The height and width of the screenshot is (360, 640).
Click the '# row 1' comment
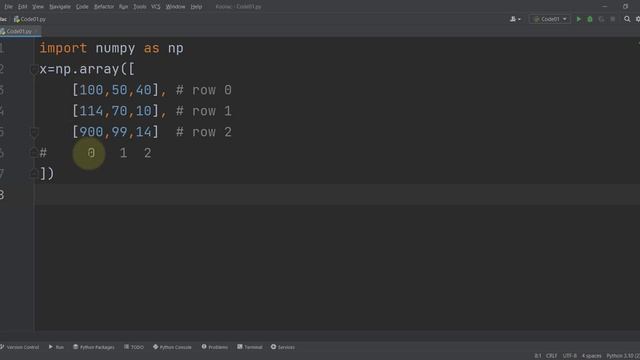click(204, 111)
